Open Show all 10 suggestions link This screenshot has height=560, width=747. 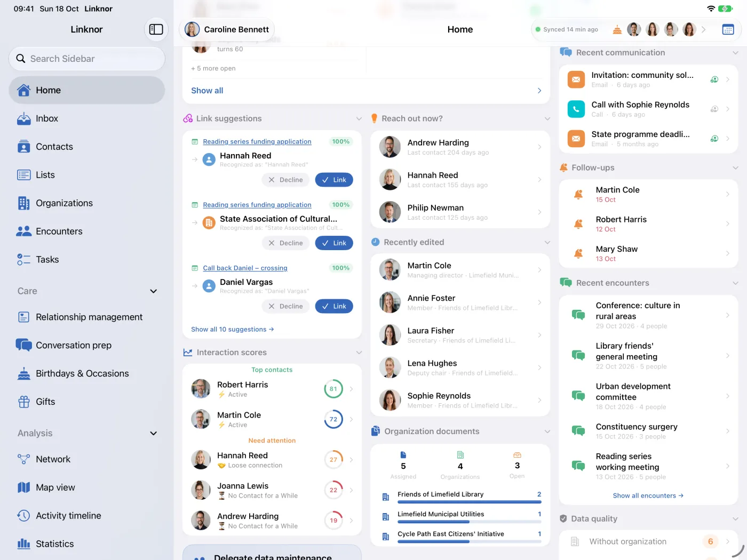pos(233,330)
